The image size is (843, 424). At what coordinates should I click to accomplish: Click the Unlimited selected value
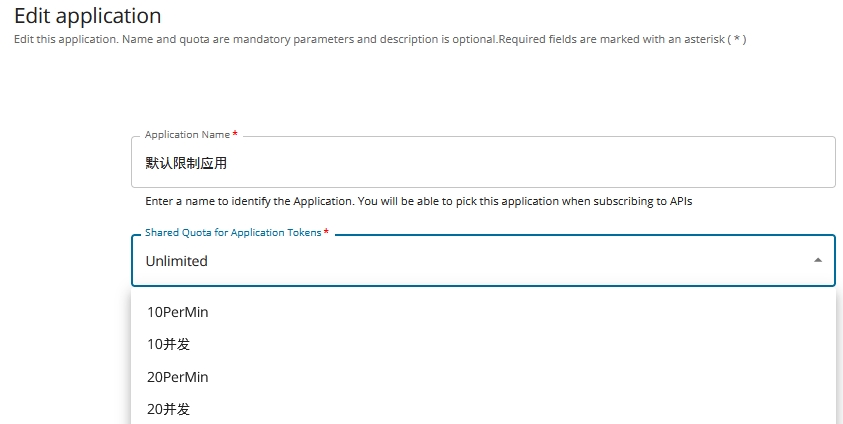tap(176, 261)
